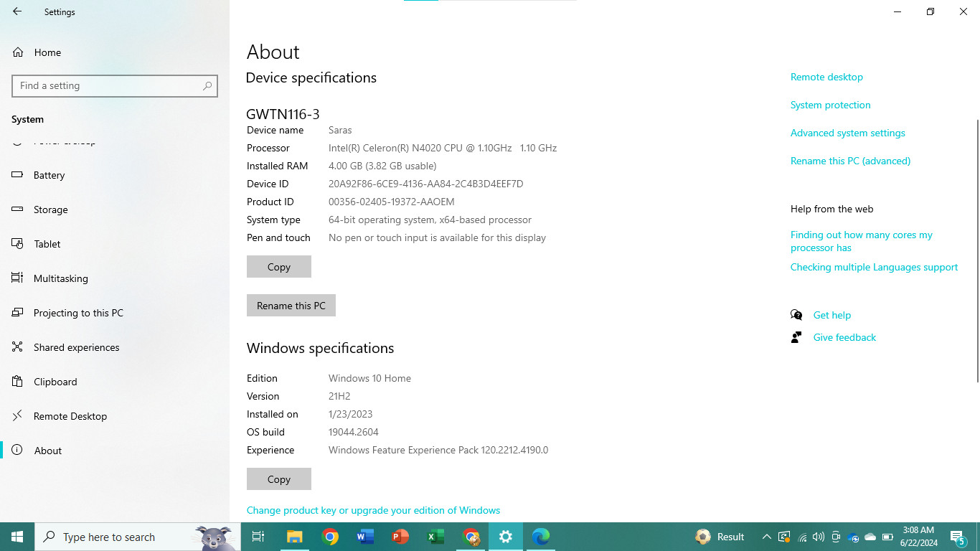Viewport: 980px width, 551px height.
Task: Click the device name value Saras
Action: coord(340,130)
